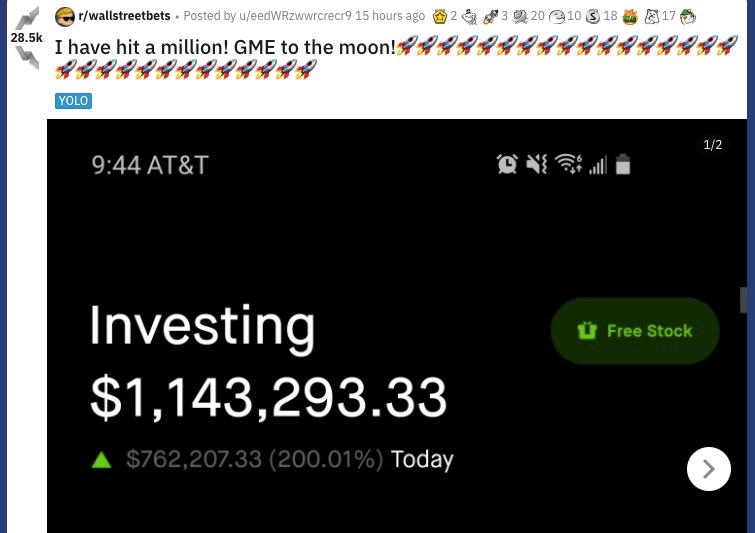
Task: Click the rocket award with count 3
Action: [x=490, y=16]
